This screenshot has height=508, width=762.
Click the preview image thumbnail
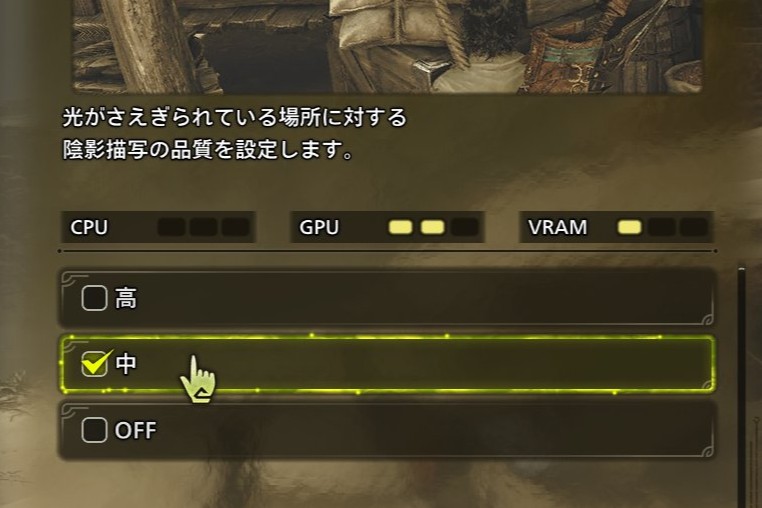pyautogui.click(x=387, y=46)
